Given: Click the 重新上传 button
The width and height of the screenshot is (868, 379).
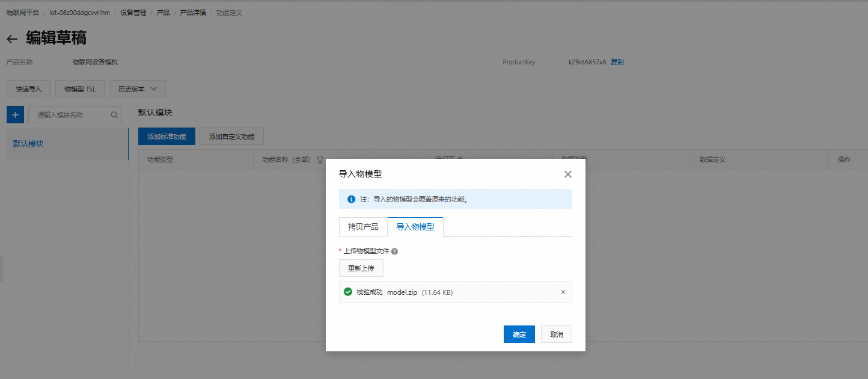Looking at the screenshot, I should tap(361, 268).
